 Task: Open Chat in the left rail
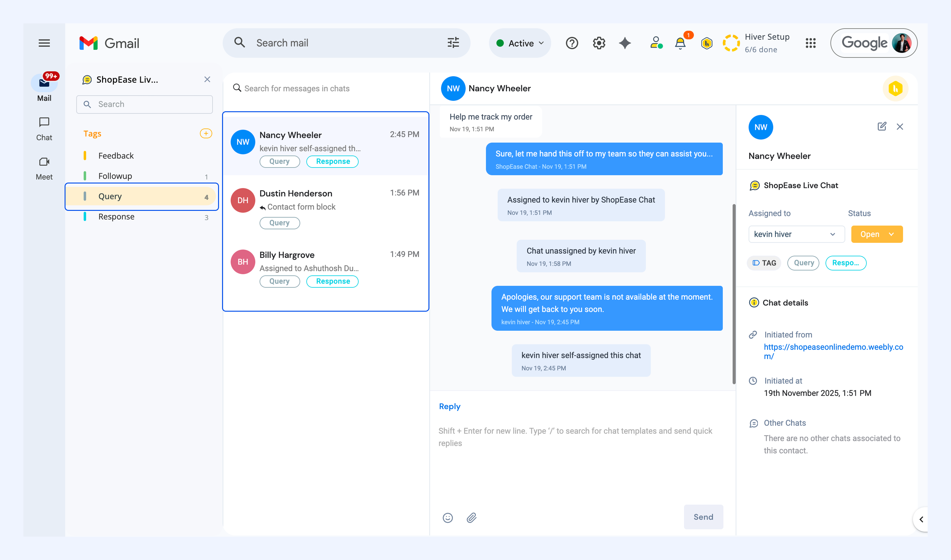[x=44, y=129]
